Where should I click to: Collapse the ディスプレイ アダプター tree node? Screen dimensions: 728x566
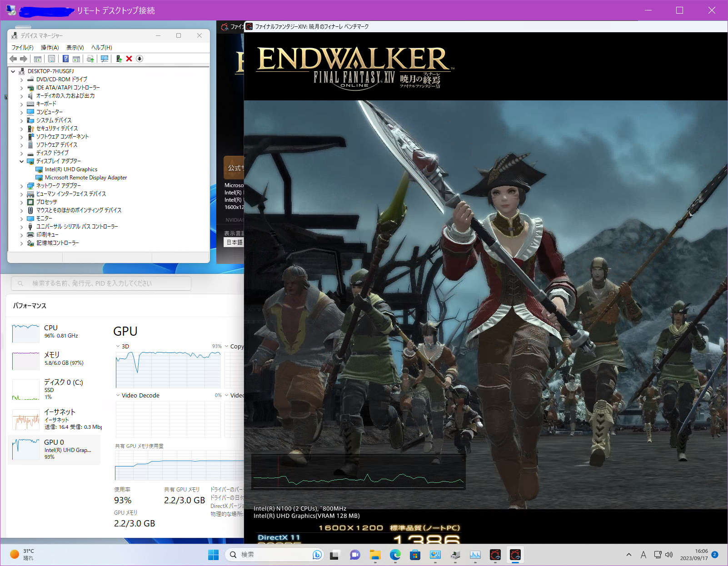[21, 161]
